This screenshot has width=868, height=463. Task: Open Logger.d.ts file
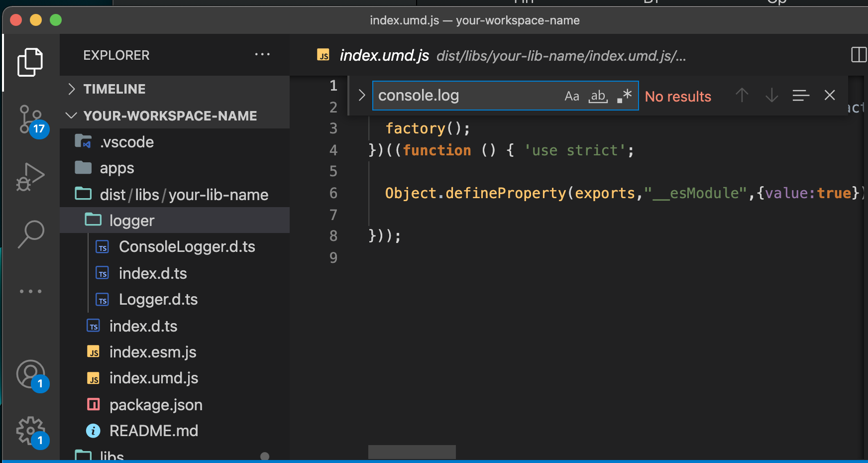pos(175,300)
